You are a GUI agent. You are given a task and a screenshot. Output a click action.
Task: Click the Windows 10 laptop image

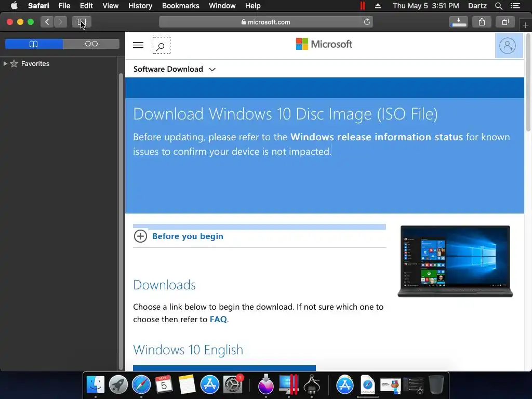pos(455,261)
